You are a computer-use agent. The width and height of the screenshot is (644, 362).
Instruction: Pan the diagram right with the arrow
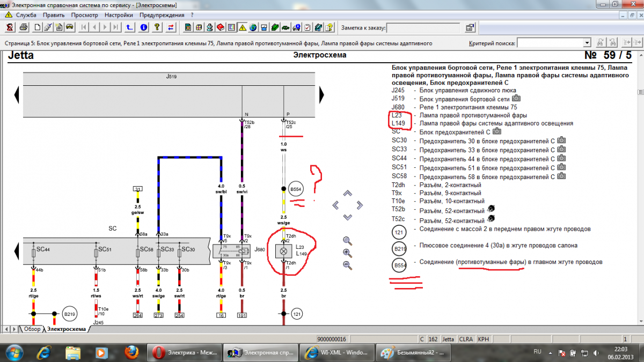(360, 205)
